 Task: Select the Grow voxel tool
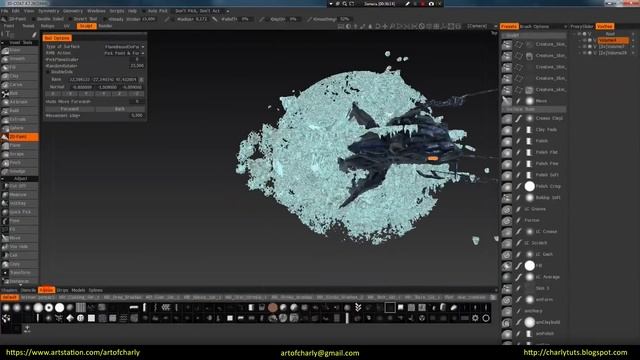click(x=20, y=50)
